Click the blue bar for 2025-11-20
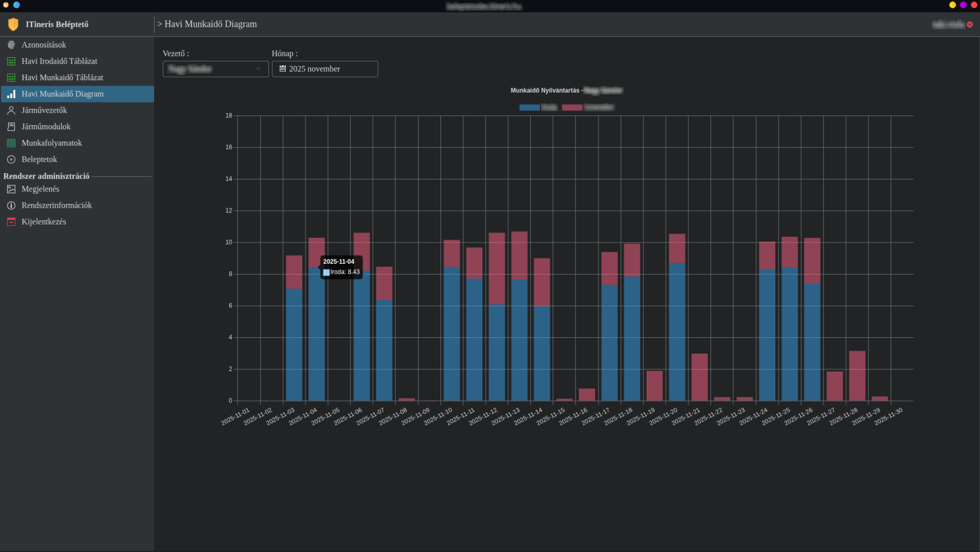 click(x=677, y=332)
